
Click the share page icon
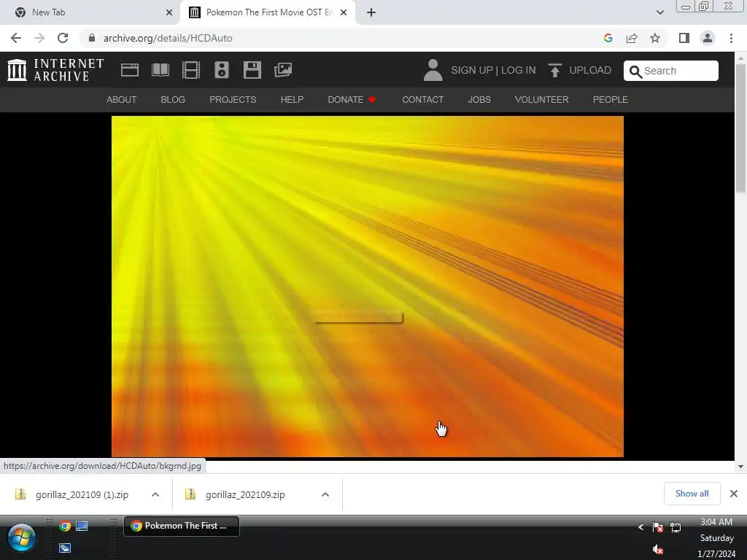(x=632, y=38)
